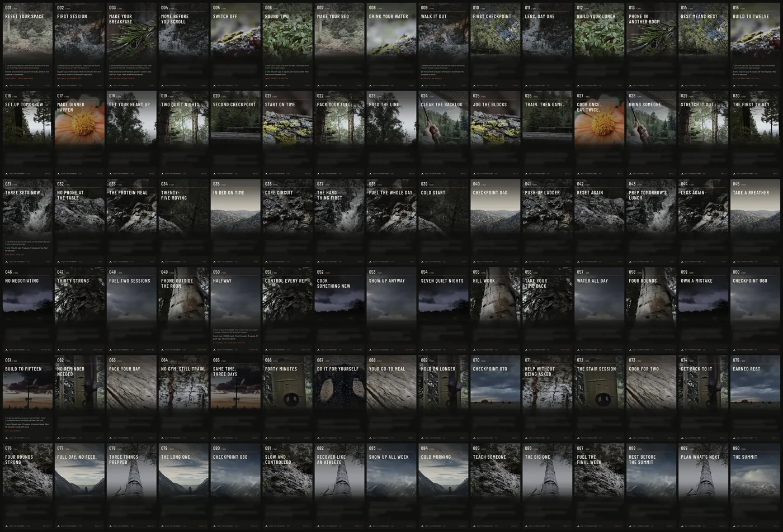Choose the 'Halfway' card 050
The width and height of the screenshot is (783, 532).
point(235,310)
